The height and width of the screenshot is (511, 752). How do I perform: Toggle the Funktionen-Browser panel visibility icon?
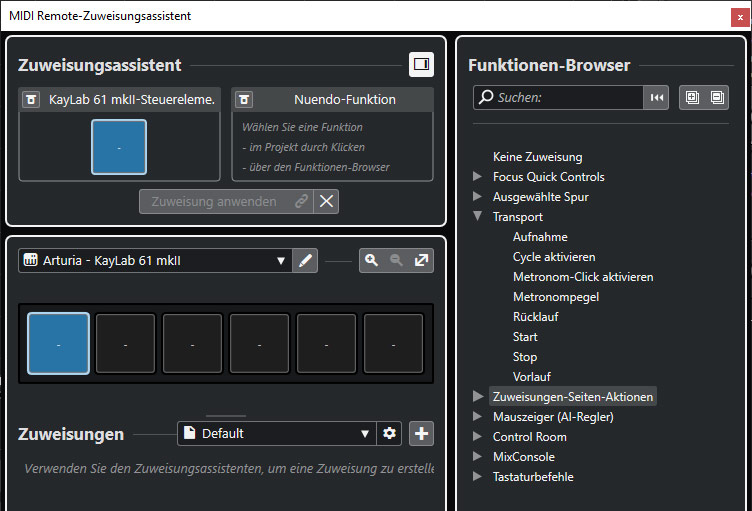tap(421, 64)
